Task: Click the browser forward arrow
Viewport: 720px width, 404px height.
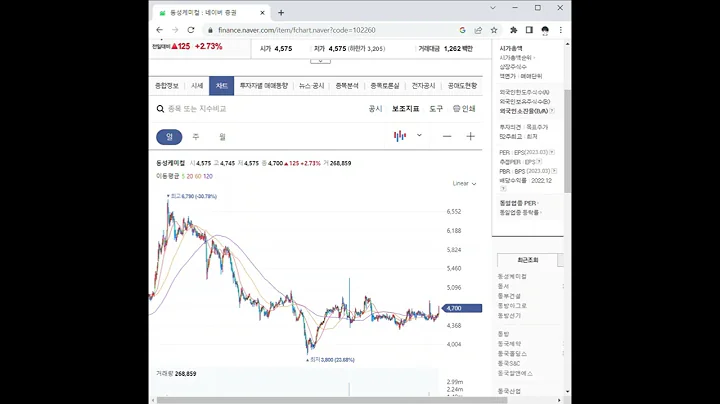Action: (175, 30)
